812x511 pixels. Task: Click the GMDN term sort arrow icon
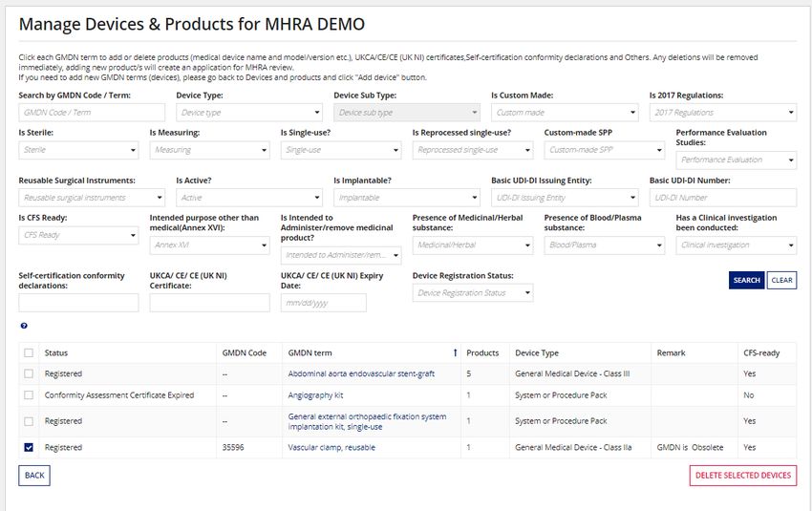tap(455, 352)
